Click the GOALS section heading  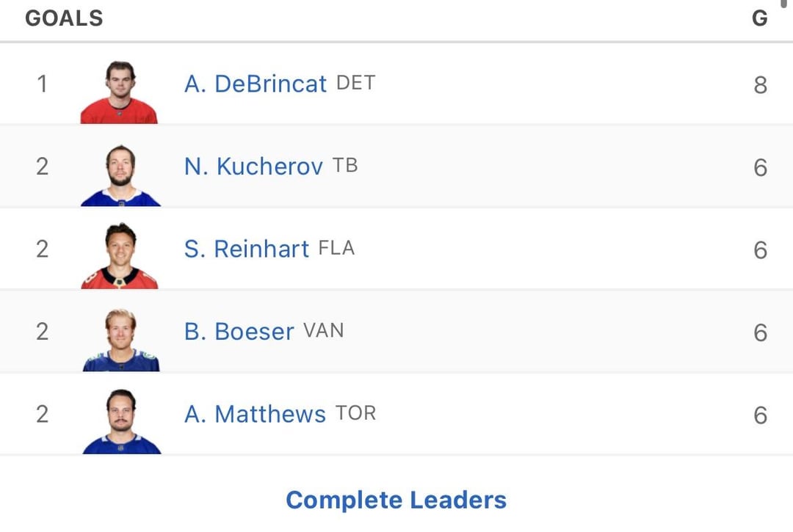64,18
